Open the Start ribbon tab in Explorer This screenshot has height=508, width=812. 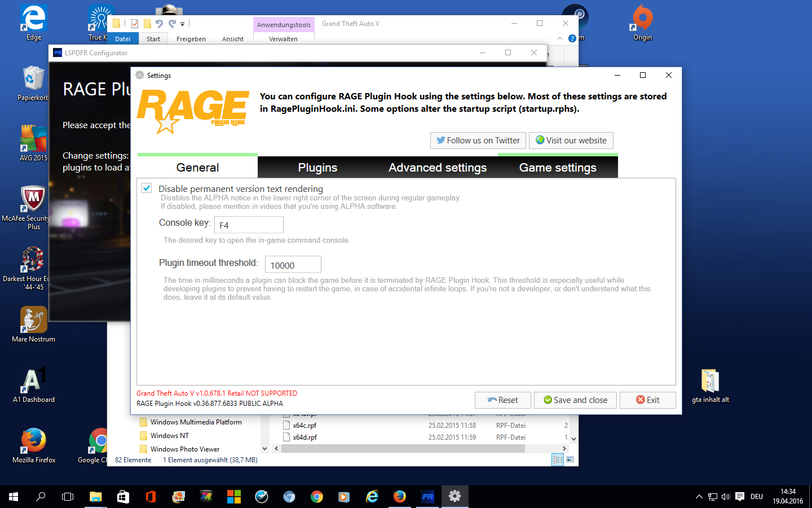point(153,39)
